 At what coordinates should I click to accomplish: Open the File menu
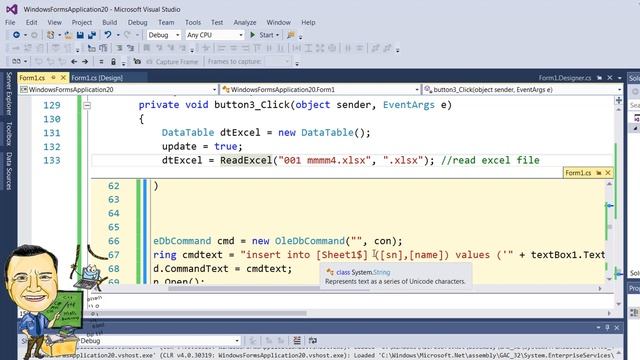tap(10, 22)
